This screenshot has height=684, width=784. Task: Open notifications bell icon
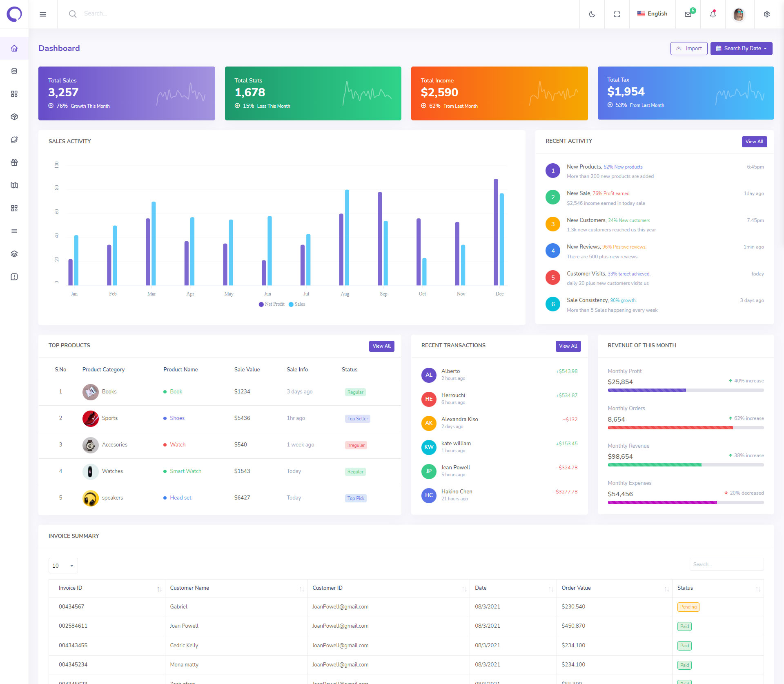[x=713, y=14]
